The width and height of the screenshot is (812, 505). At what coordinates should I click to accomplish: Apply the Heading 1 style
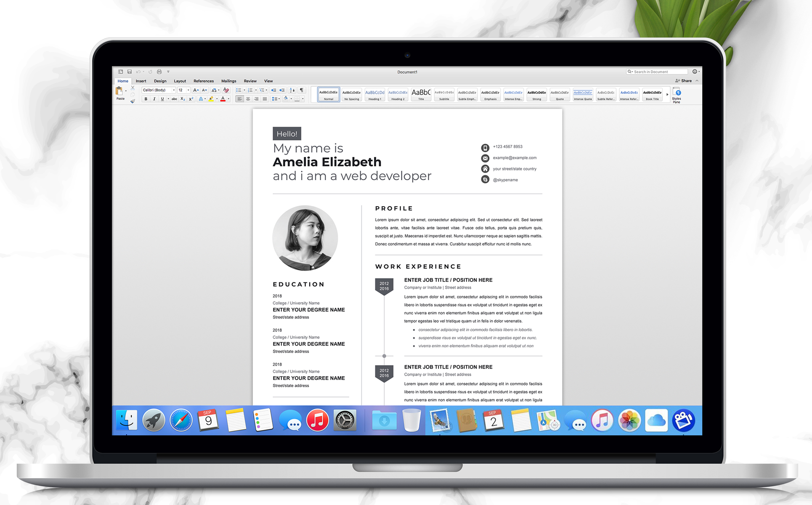click(x=374, y=95)
